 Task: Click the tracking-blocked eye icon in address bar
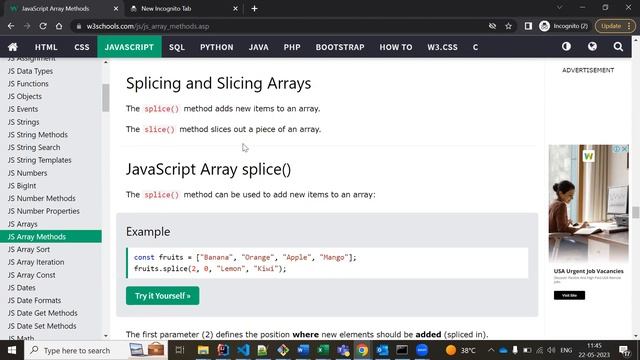[x=492, y=26]
